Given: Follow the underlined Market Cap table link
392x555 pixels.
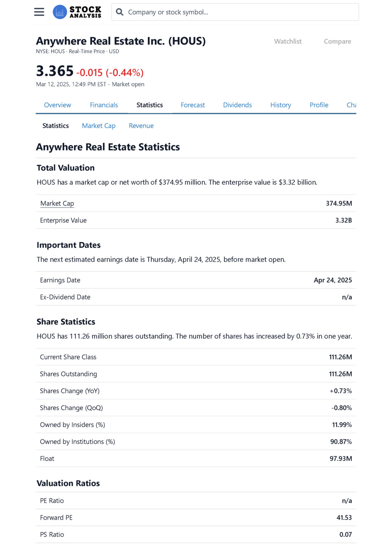Looking at the screenshot, I should (x=57, y=204).
